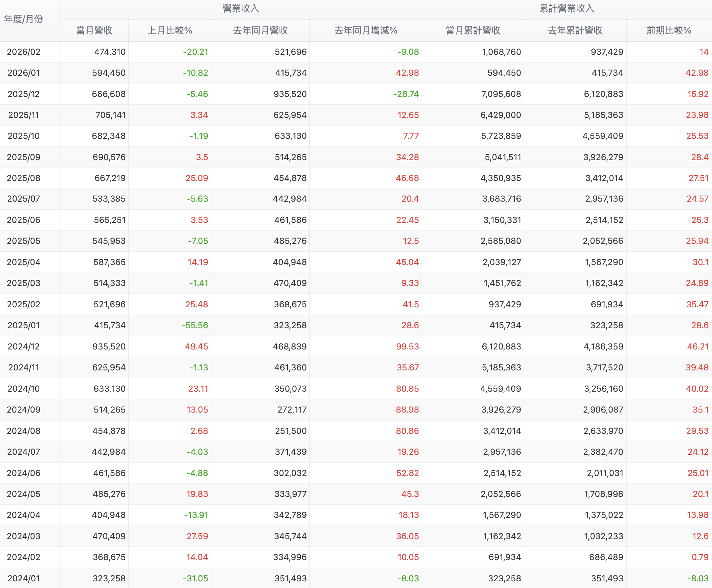
Task: Select the 2024/01 row date cell
Action: pyautogui.click(x=24, y=578)
